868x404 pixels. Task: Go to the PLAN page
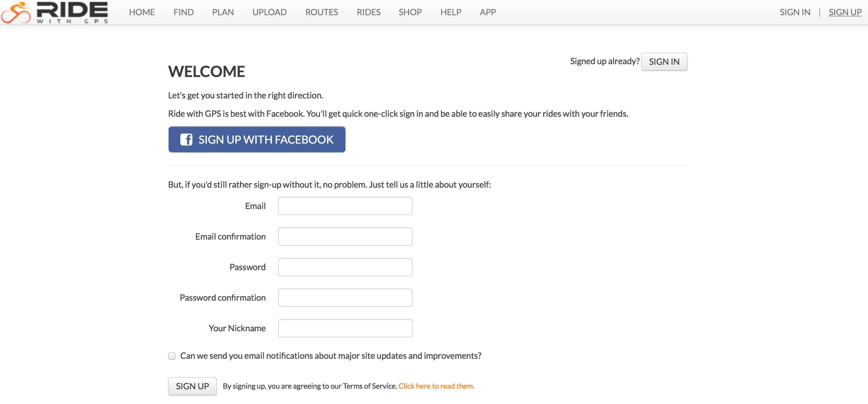pos(223,12)
